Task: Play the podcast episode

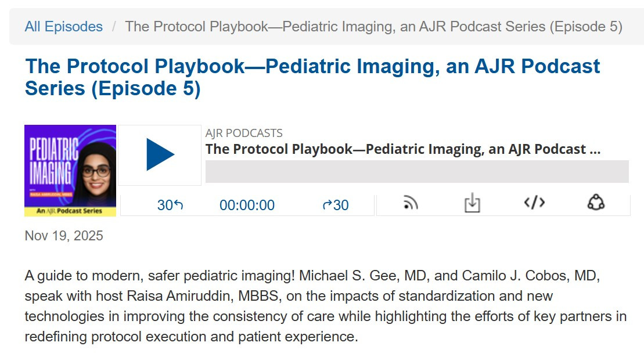Action: click(x=160, y=155)
